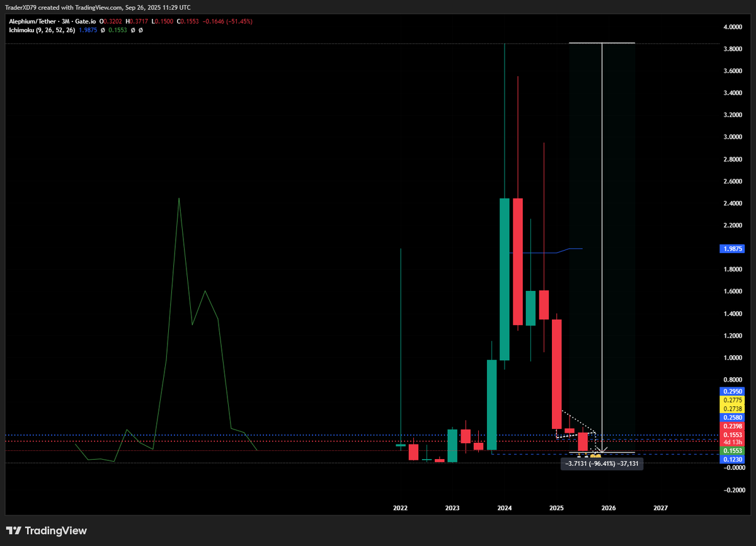This screenshot has height=546, width=756.
Task: Click the low value L0.1500 in the legend
Action: [163, 21]
